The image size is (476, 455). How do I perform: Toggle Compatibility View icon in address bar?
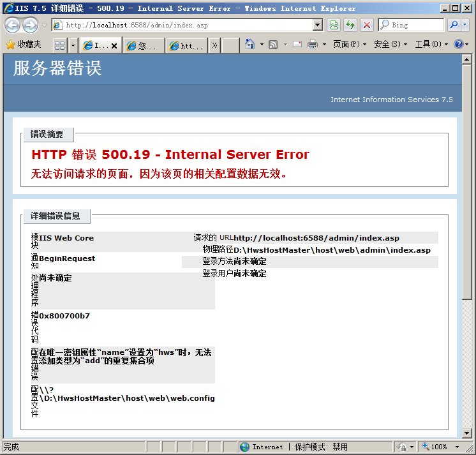pos(334,25)
